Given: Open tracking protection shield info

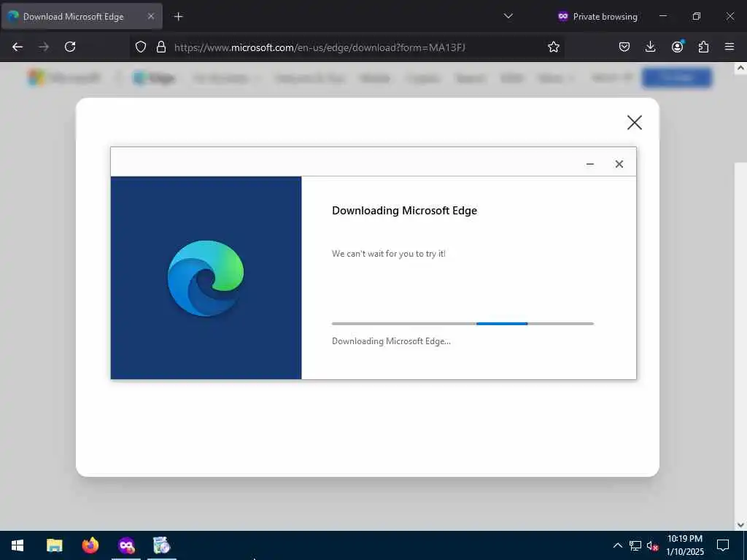Looking at the screenshot, I should click(141, 47).
